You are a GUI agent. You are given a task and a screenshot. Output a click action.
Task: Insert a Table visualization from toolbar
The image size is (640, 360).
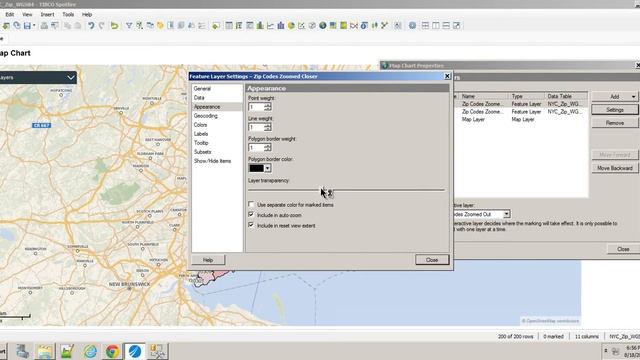pyautogui.click(x=229, y=26)
